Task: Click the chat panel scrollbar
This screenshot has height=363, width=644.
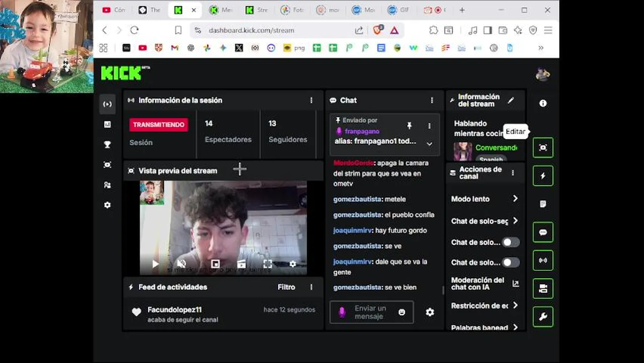Action: tap(443, 290)
